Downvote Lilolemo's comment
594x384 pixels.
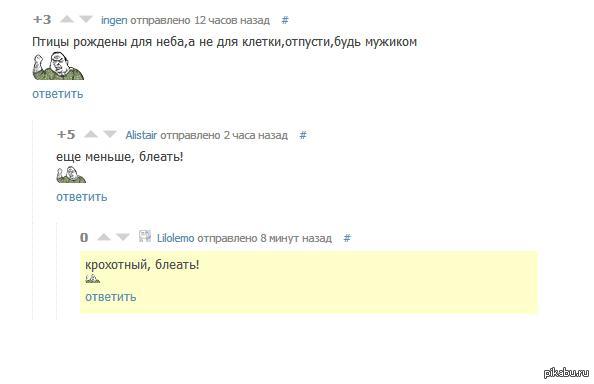[x=123, y=237]
